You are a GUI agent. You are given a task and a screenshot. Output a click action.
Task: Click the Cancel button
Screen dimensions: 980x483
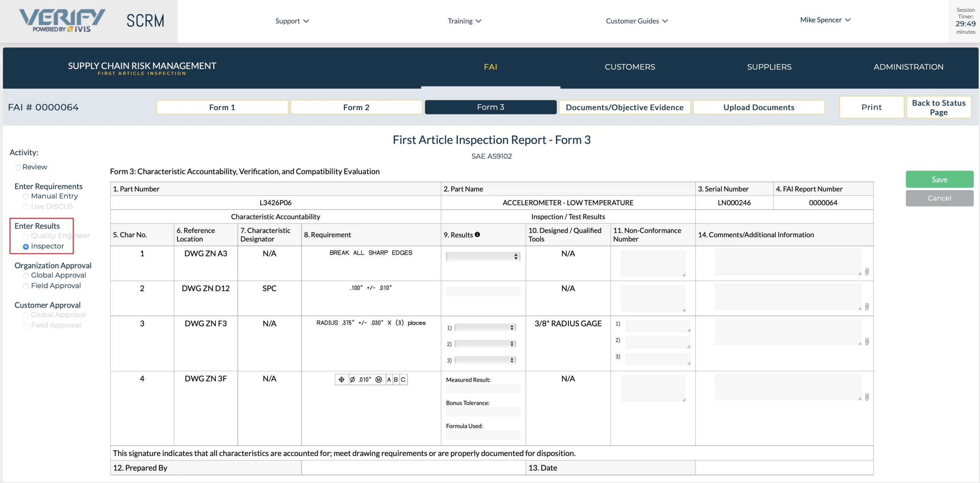[939, 198]
